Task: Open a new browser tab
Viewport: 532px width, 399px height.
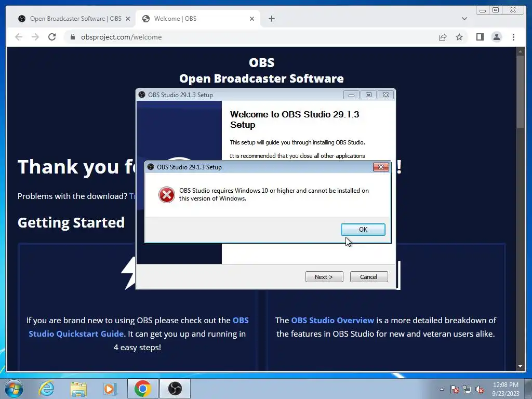Action: click(271, 19)
